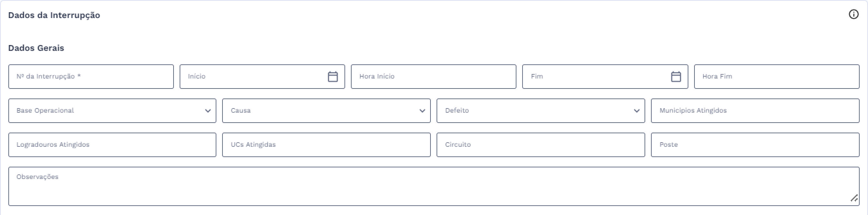The width and height of the screenshot is (868, 215).
Task: Select the UCs Atingidas input
Action: pyautogui.click(x=326, y=145)
